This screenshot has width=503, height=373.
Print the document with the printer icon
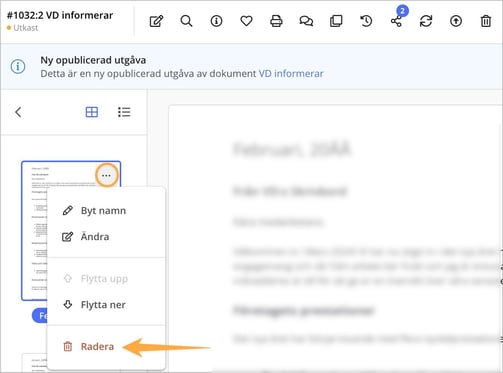pyautogui.click(x=276, y=21)
